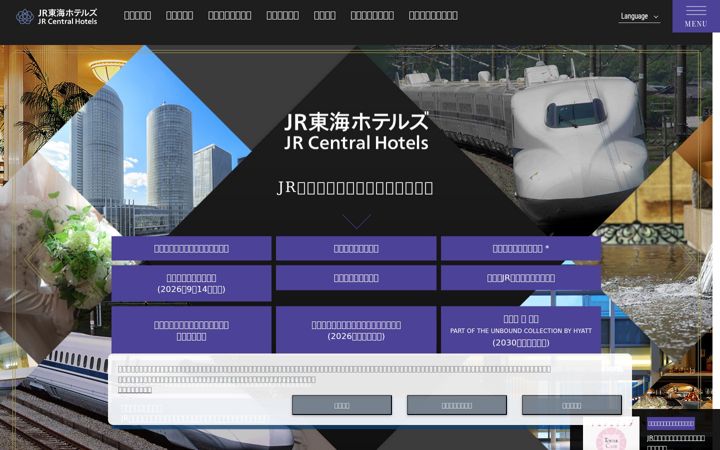Click the JR Central Hotels logo in the header
The height and width of the screenshot is (450, 720).
(x=56, y=17)
